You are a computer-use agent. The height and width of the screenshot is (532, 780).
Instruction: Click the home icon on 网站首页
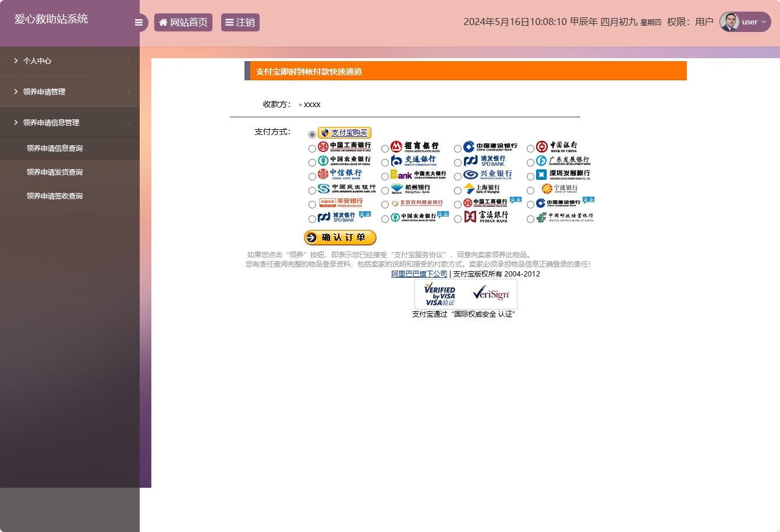pos(162,22)
